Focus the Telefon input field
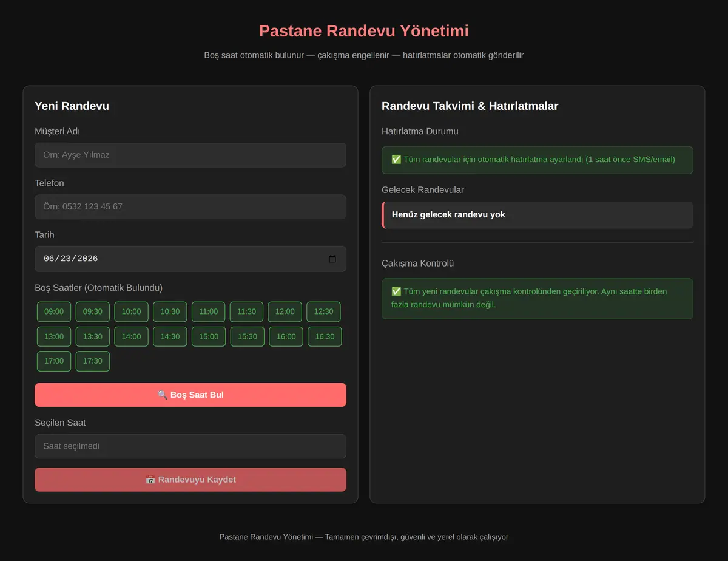Viewport: 728px width, 561px height. 190,206
